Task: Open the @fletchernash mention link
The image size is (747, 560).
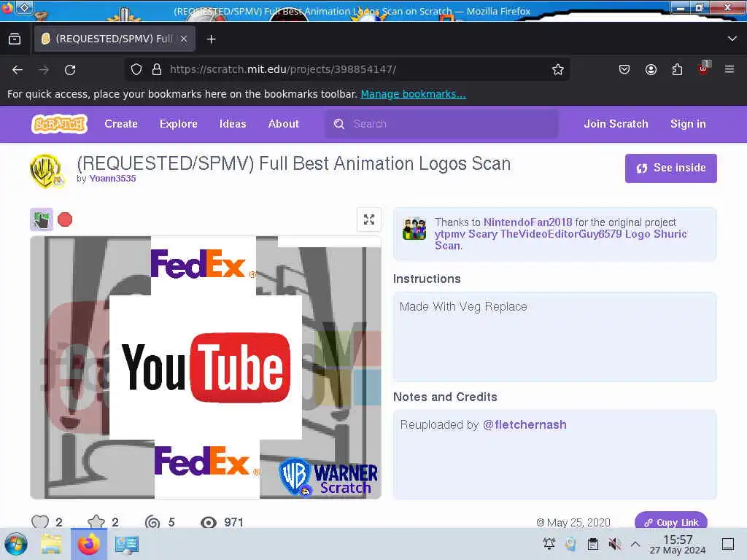Action: click(525, 425)
